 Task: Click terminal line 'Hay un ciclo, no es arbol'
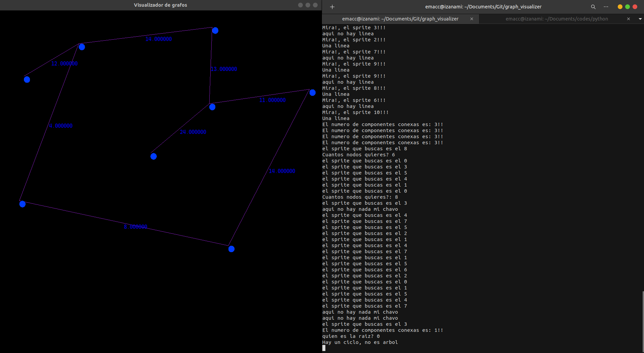tap(360, 342)
